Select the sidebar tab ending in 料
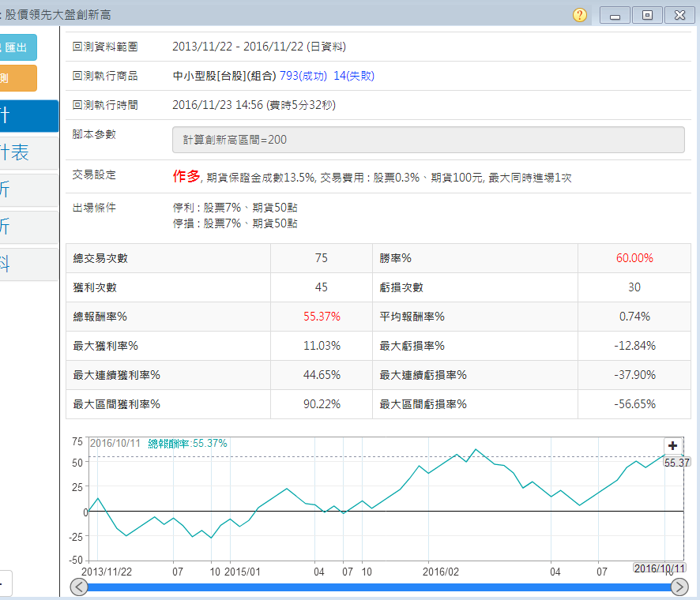This screenshot has height=600, width=700. pos(28,264)
